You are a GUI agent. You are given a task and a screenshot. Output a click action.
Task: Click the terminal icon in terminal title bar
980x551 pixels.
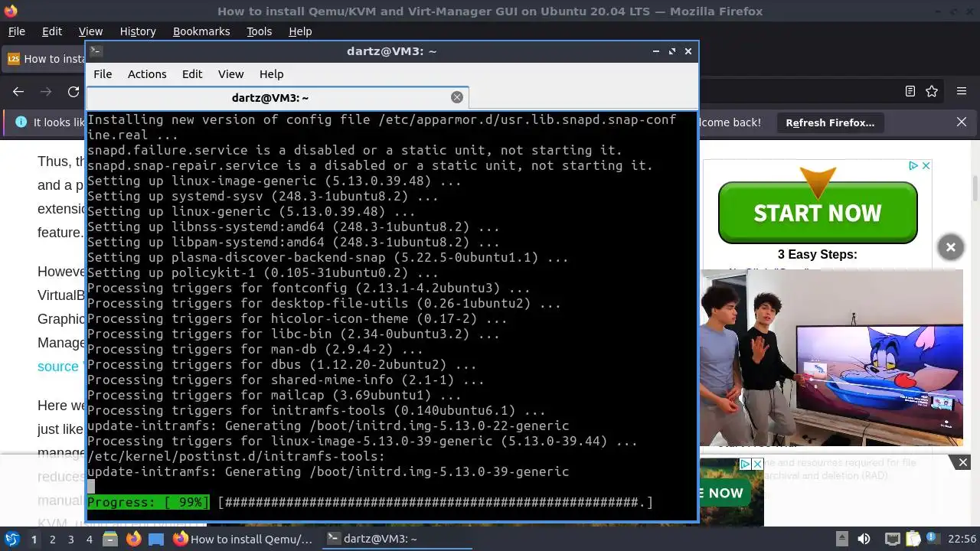point(96,51)
